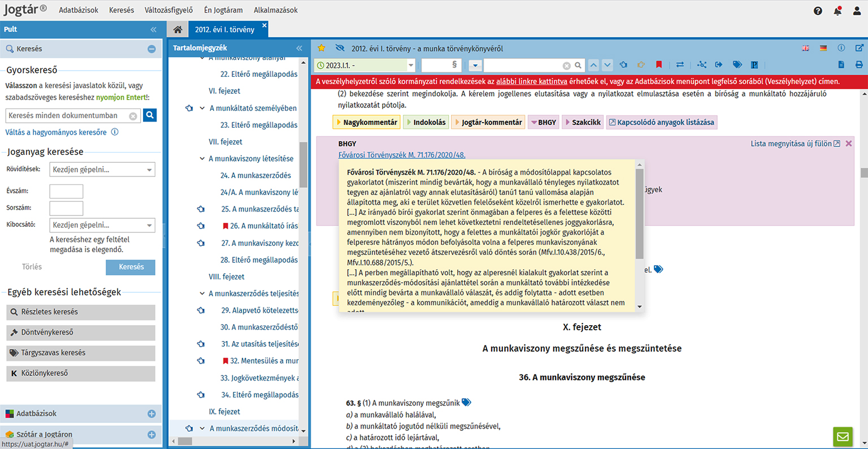Image resolution: width=868 pixels, height=449 pixels.
Task: Click the red bookmark icon in toolbar
Action: coord(659,65)
